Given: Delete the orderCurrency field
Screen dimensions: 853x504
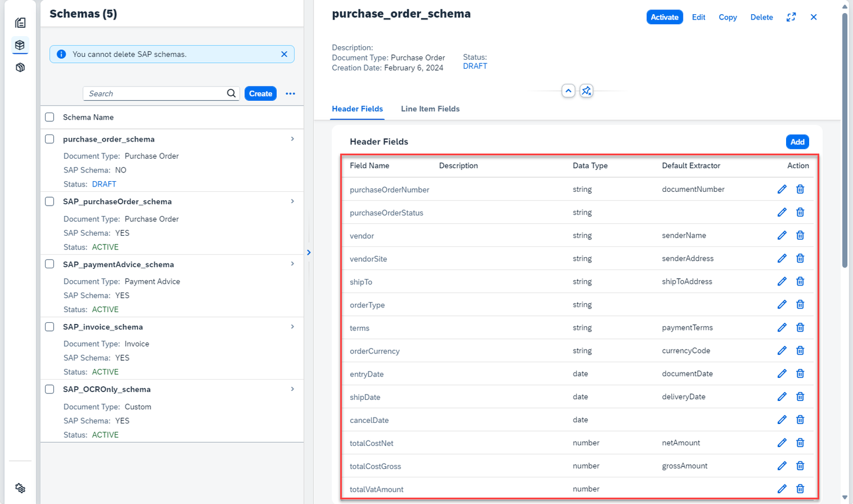Looking at the screenshot, I should click(x=800, y=351).
